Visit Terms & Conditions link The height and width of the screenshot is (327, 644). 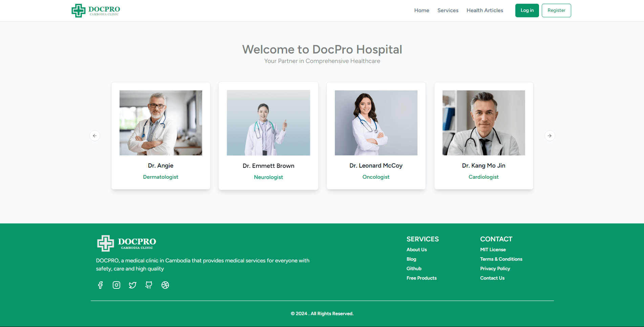(501, 259)
